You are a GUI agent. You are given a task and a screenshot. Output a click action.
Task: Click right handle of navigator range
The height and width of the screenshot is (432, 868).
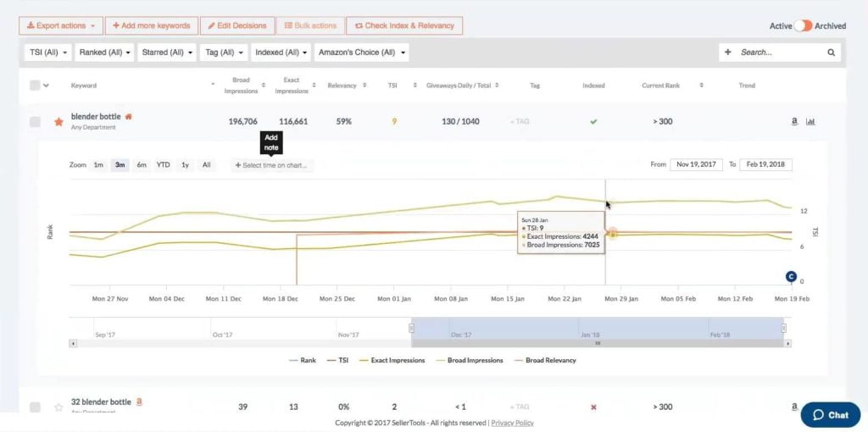pos(784,329)
